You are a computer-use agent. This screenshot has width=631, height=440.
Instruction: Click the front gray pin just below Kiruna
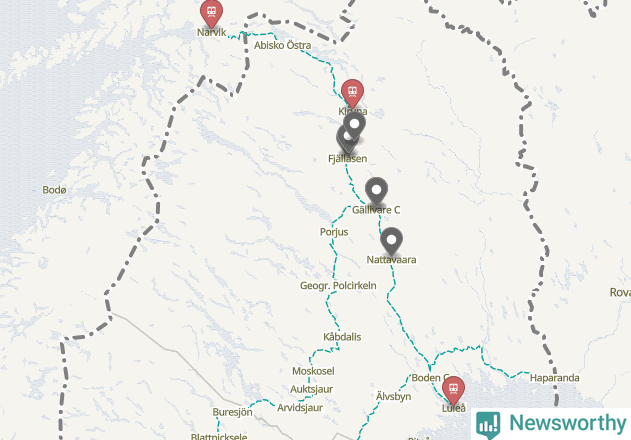click(354, 125)
